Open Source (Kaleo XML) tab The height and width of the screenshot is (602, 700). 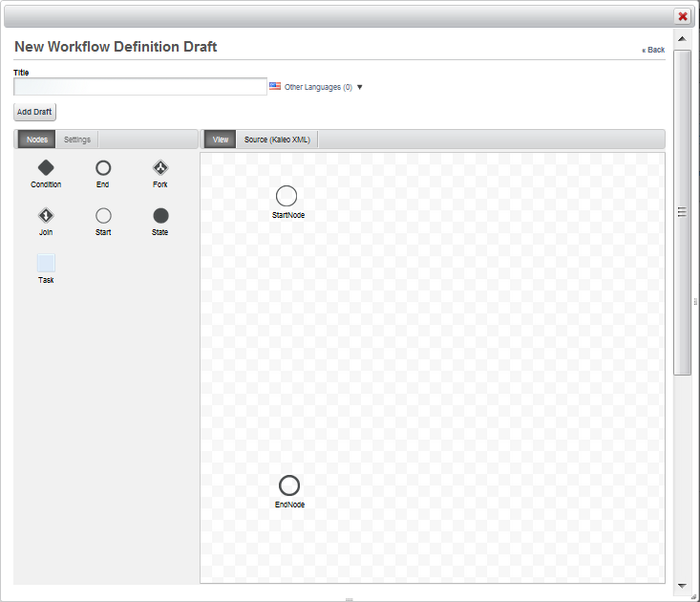point(277,140)
